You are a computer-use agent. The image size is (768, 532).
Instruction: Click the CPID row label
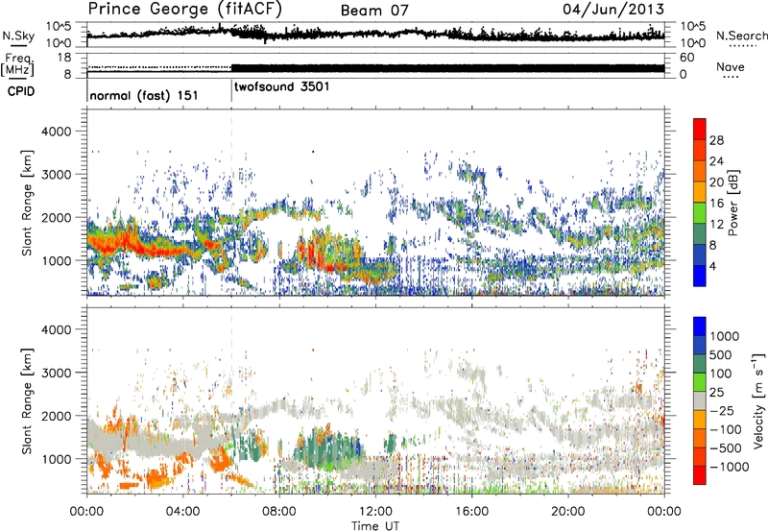(21, 91)
